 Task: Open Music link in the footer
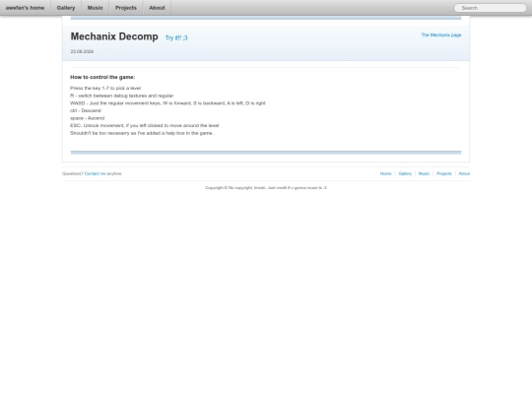(x=424, y=173)
